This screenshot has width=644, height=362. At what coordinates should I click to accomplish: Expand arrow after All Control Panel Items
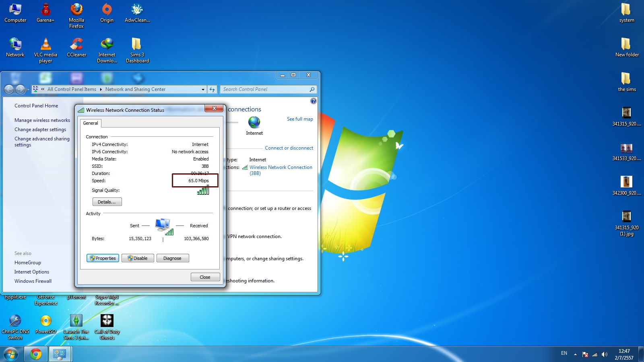pos(101,89)
